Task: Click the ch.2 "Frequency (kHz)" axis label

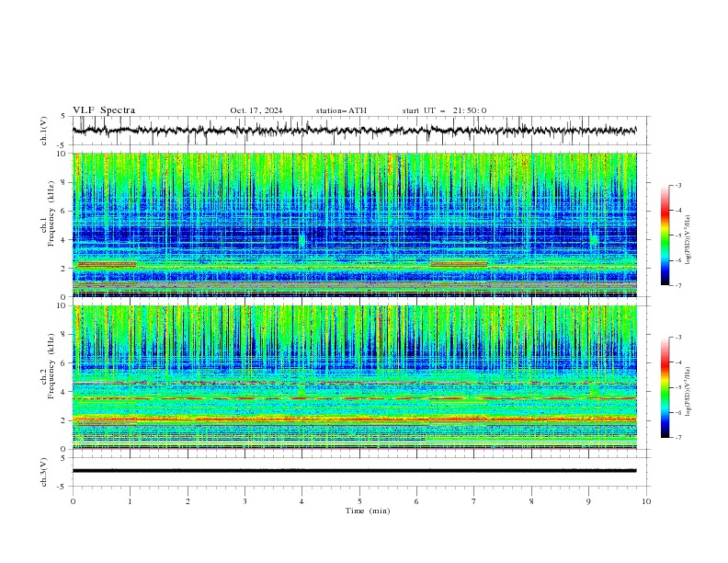Action: (x=51, y=366)
